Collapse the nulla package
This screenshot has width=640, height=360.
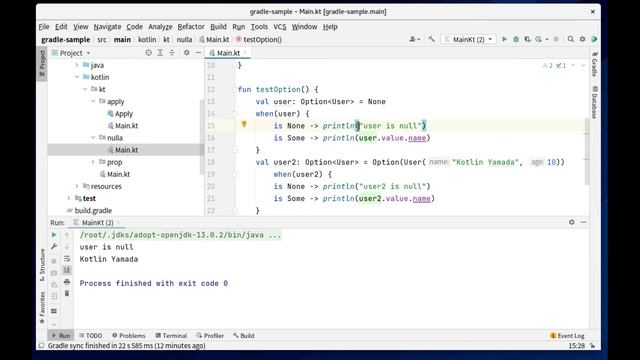coord(93,138)
